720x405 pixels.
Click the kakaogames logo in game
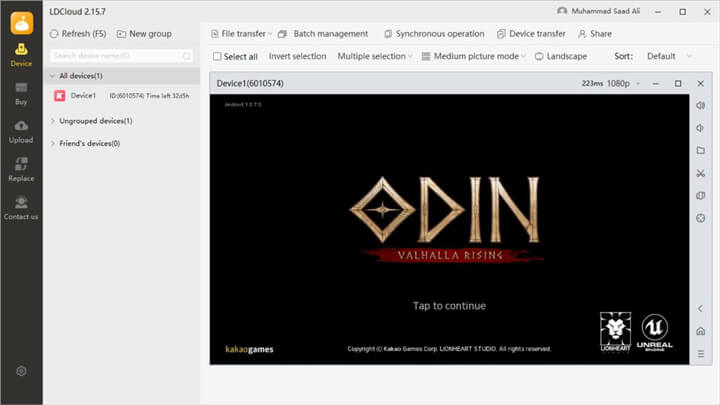pos(249,349)
